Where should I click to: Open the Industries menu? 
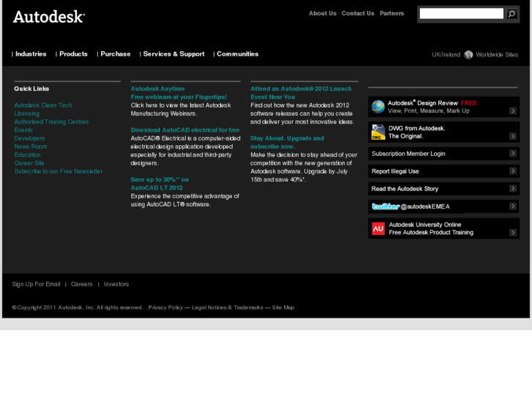31,54
